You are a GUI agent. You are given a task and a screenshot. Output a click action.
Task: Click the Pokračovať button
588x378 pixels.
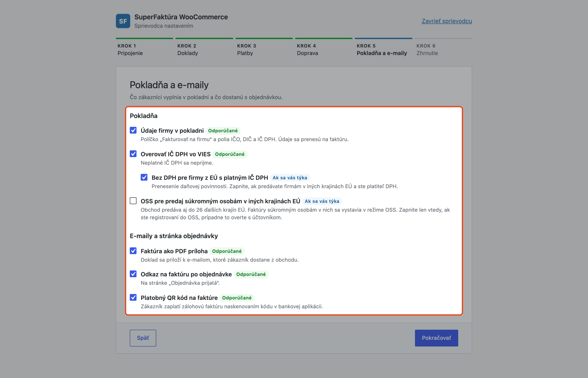tap(436, 338)
